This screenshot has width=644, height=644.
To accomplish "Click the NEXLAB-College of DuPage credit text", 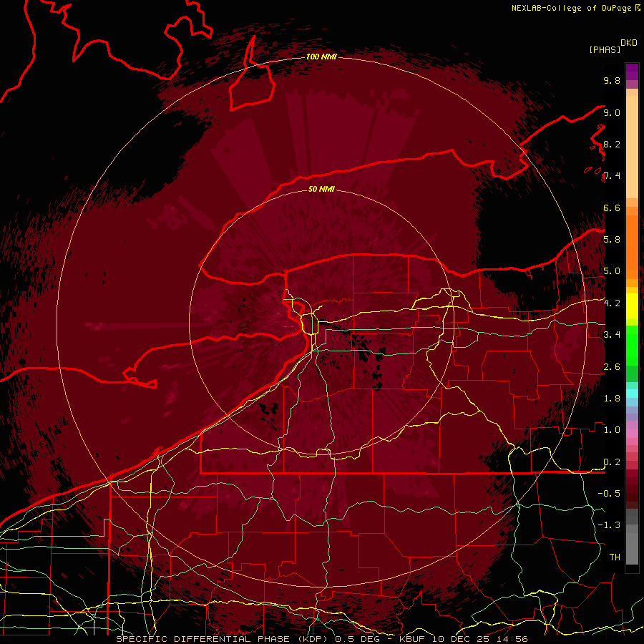I will coord(571,8).
